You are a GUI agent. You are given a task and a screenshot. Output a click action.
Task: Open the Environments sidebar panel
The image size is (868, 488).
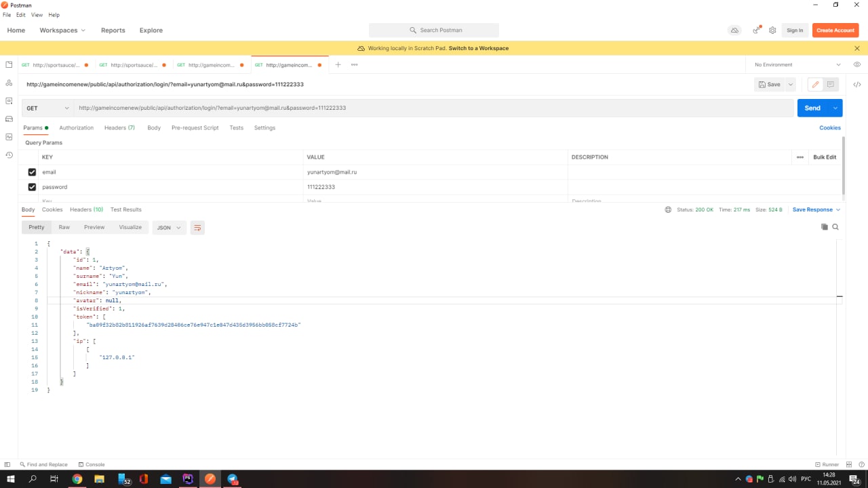(x=9, y=100)
